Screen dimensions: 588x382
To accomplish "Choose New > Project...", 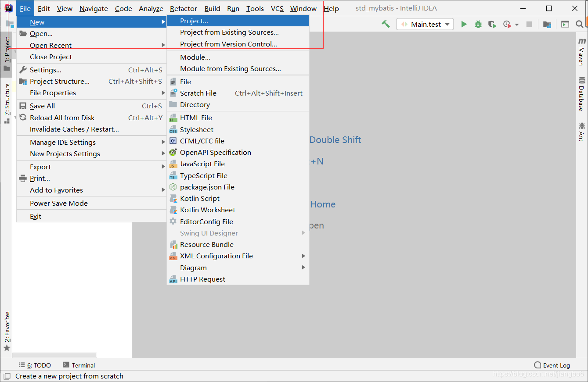I will [238, 21].
